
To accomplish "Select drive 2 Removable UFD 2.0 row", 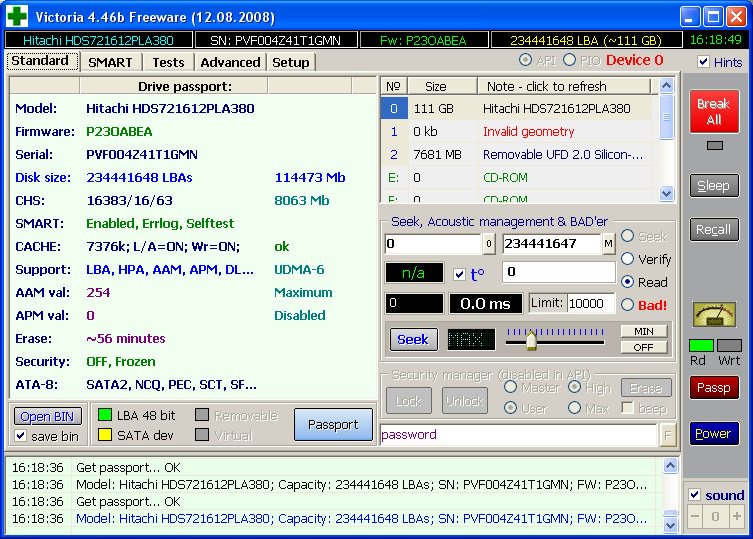I will 520,155.
